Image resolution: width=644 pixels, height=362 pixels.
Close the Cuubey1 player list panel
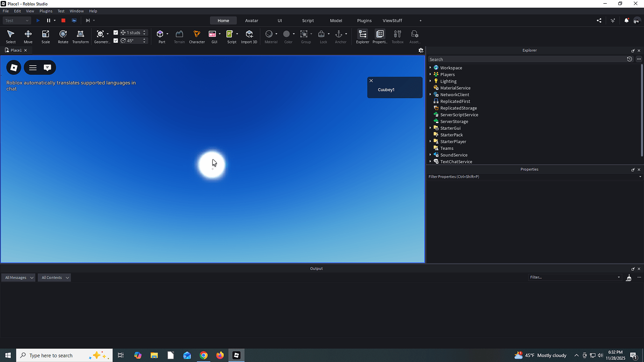371,81
